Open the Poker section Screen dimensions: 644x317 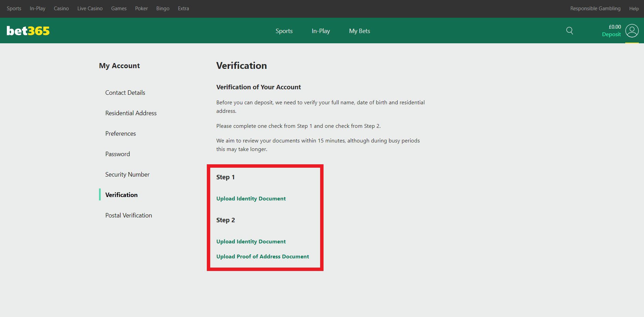pyautogui.click(x=141, y=9)
